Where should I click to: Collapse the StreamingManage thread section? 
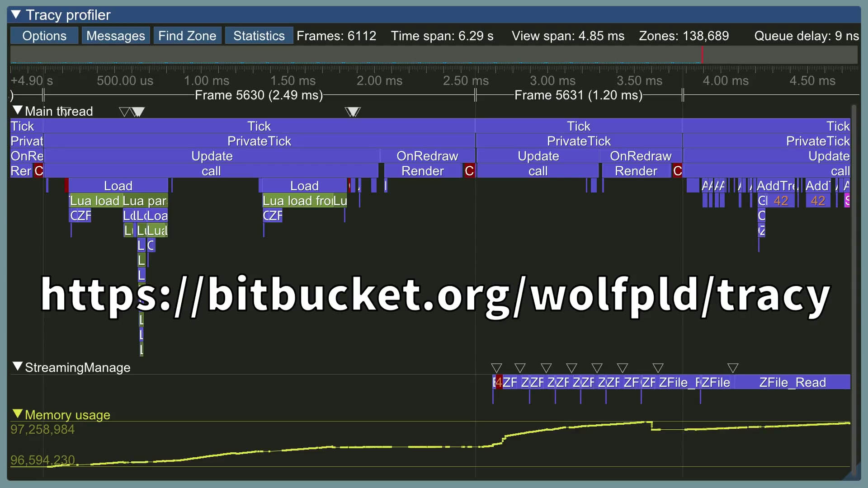(x=18, y=366)
